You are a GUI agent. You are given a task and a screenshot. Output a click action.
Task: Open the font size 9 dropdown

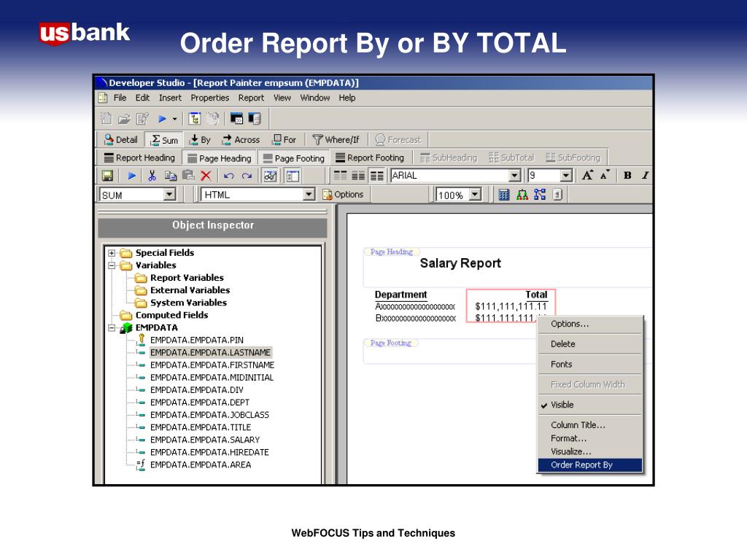565,176
